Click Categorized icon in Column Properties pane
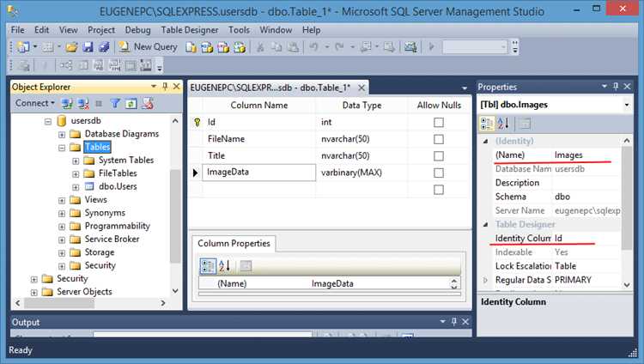The height and width of the screenshot is (364, 644). click(x=208, y=266)
